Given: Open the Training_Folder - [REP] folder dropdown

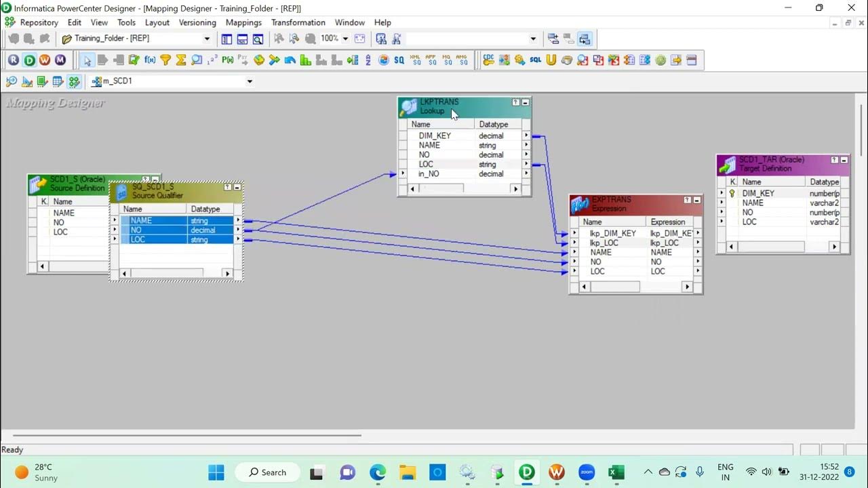Looking at the screenshot, I should click(x=207, y=39).
